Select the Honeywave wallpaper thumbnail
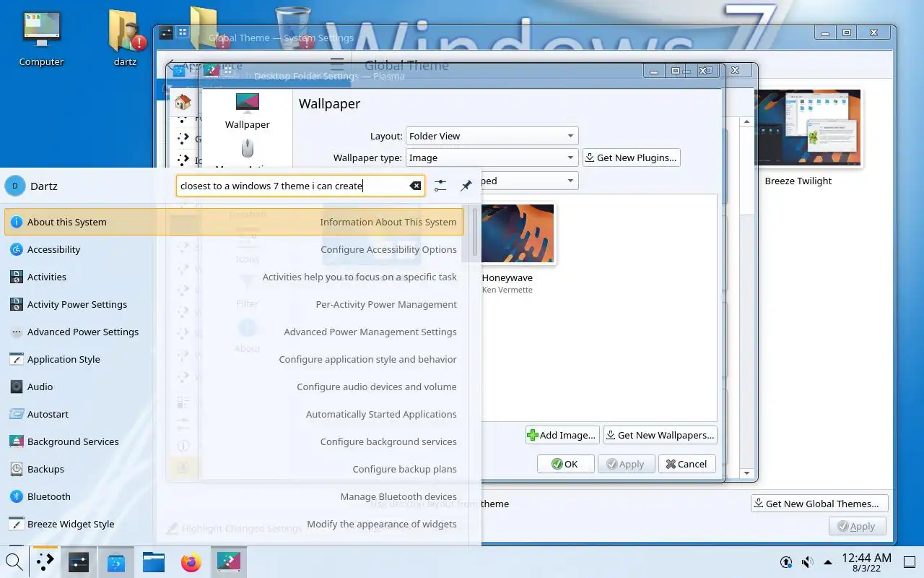924x578 pixels. click(518, 233)
